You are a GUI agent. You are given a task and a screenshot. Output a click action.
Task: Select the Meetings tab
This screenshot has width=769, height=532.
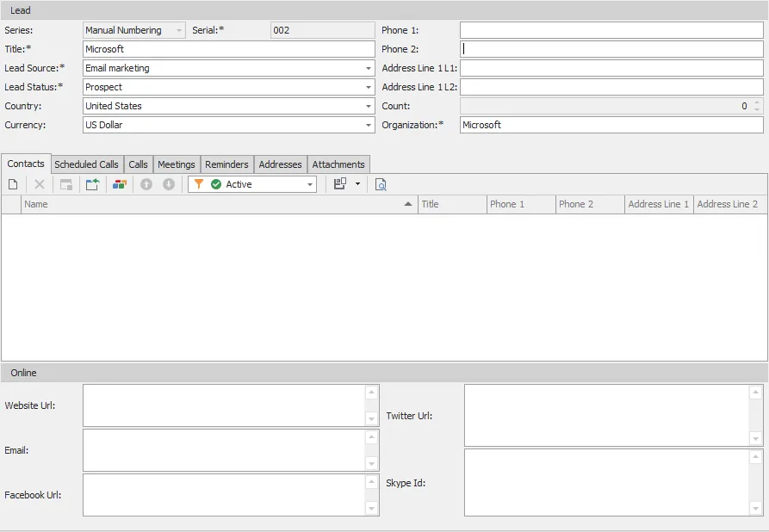point(176,164)
